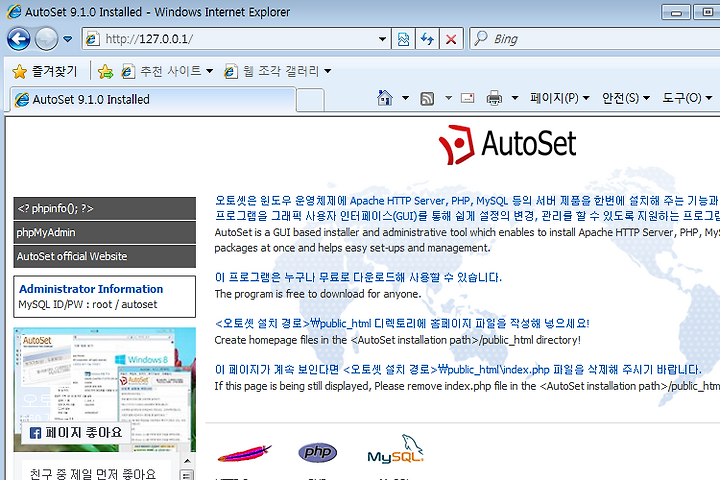This screenshot has width=720, height=480.
Task: Open the 도구(O) Tools menu
Action: click(x=687, y=98)
